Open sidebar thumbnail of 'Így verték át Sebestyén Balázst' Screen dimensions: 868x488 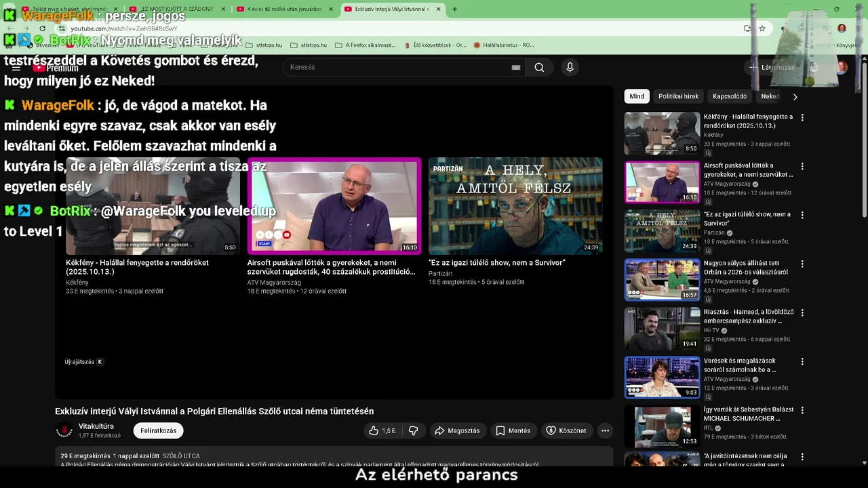662,426
